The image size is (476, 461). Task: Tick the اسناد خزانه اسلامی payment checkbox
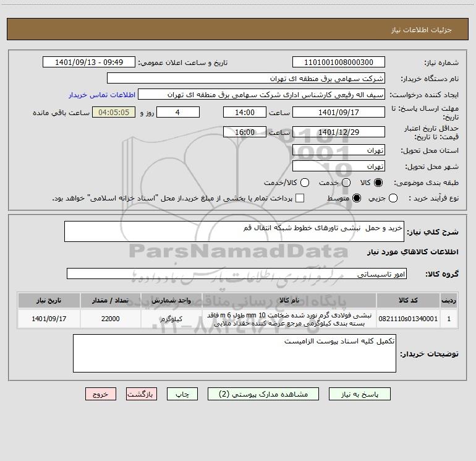[300, 198]
